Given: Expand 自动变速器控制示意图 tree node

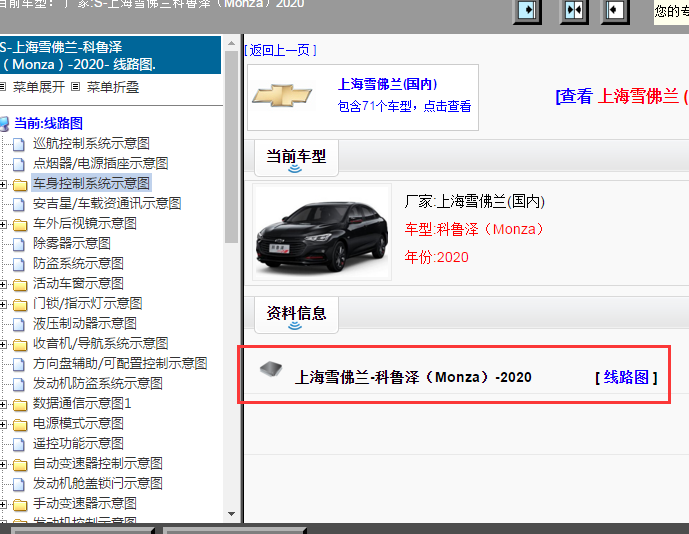Looking at the screenshot, I should [3, 465].
